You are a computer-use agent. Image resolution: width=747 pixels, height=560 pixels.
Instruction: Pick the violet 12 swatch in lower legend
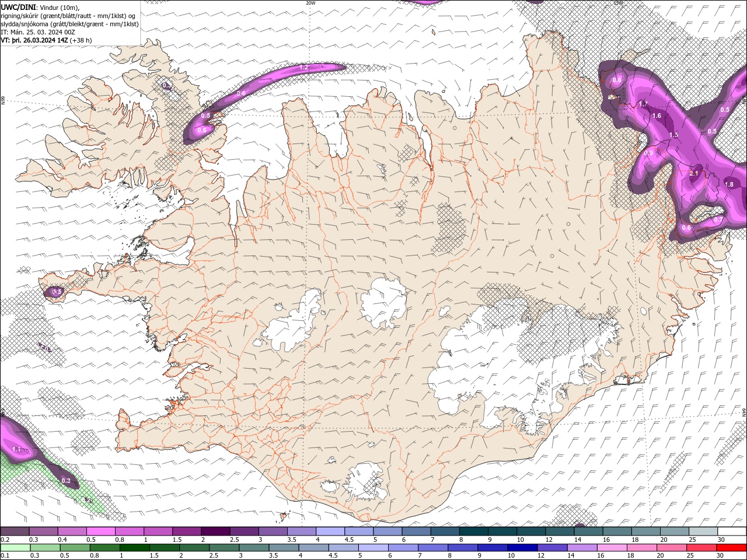pos(552,548)
